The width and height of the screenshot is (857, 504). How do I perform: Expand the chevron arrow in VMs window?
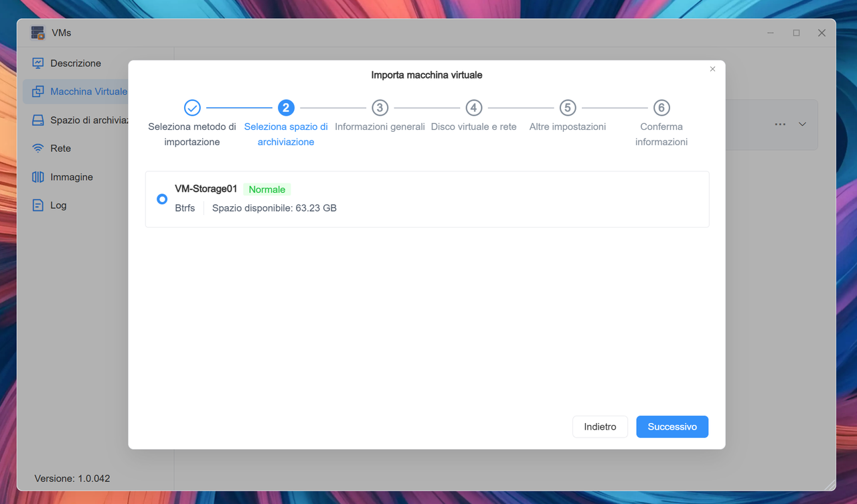[x=802, y=124]
